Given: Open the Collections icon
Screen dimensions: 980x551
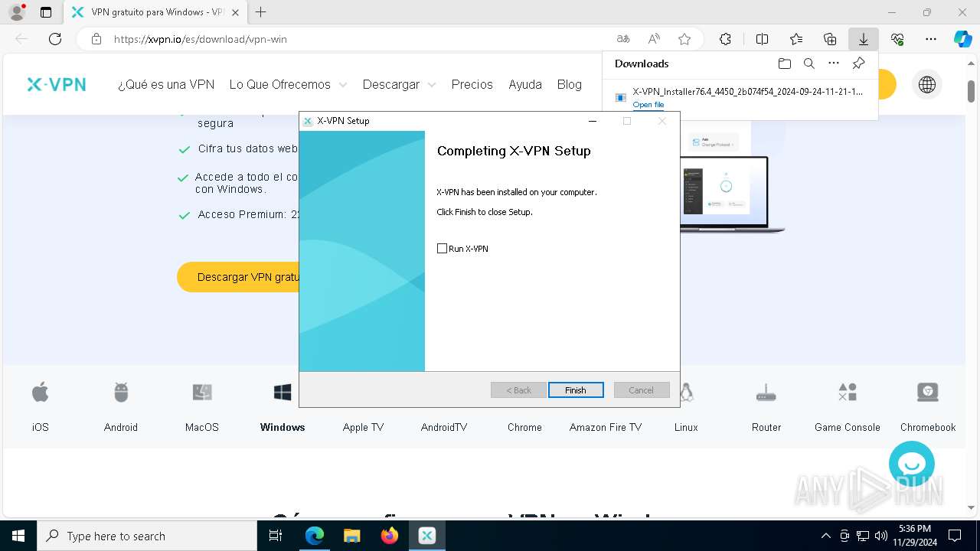Looking at the screenshot, I should pyautogui.click(x=830, y=39).
